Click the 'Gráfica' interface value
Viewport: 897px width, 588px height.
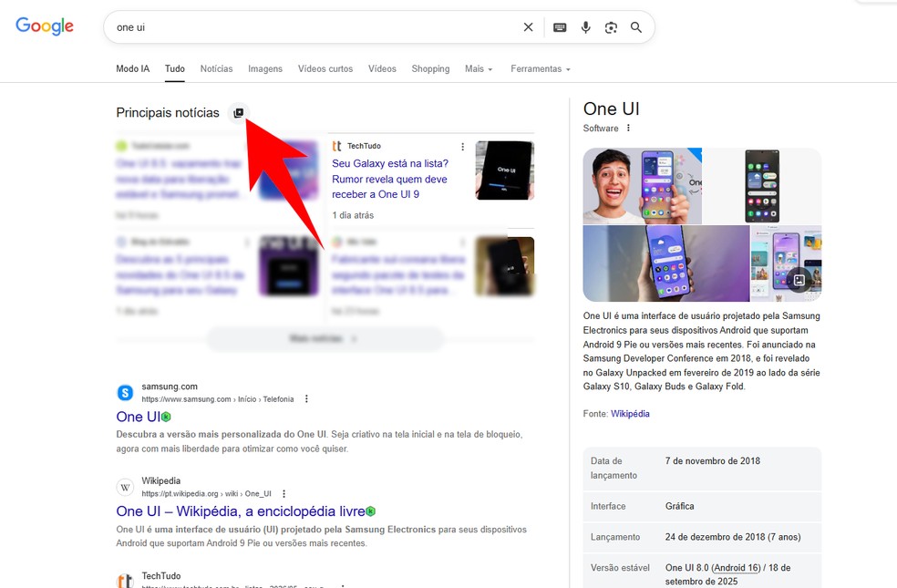coord(680,506)
